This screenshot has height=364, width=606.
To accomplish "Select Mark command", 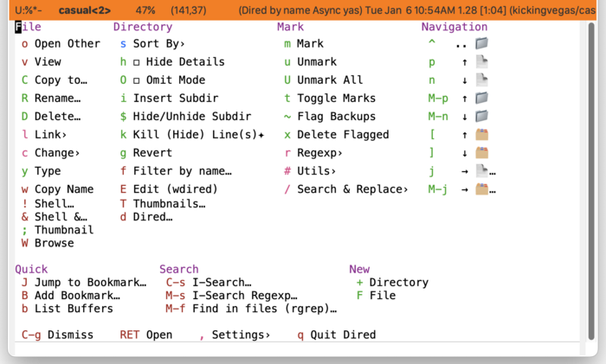I will tap(310, 43).
